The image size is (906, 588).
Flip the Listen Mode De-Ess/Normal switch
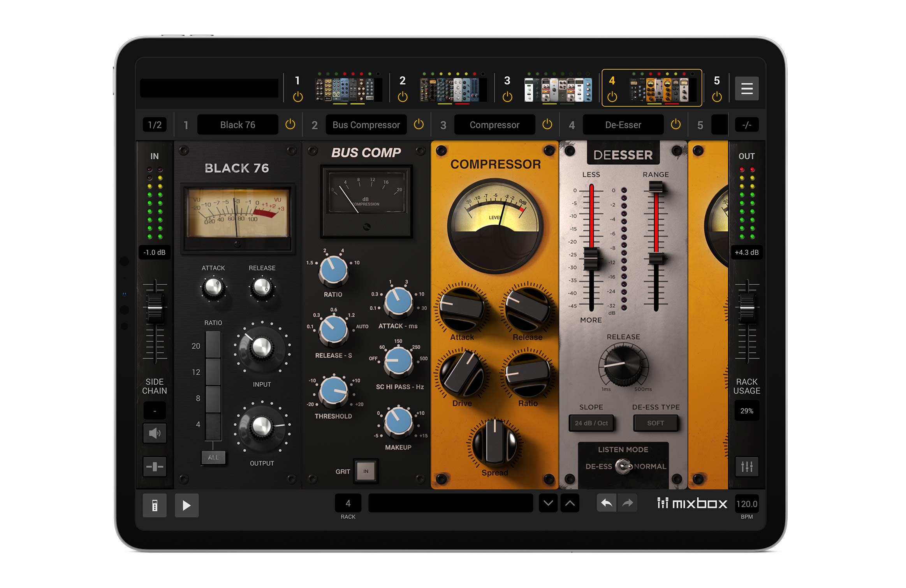point(623,466)
